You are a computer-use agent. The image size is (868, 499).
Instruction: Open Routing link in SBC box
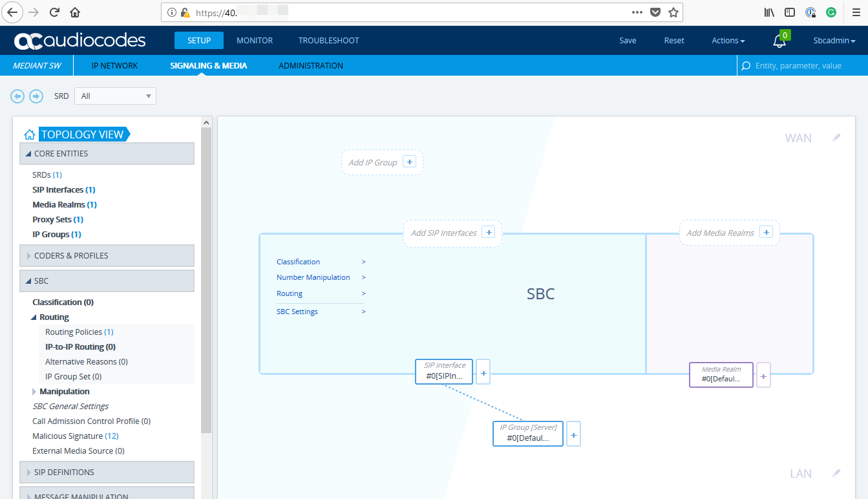pos(290,293)
